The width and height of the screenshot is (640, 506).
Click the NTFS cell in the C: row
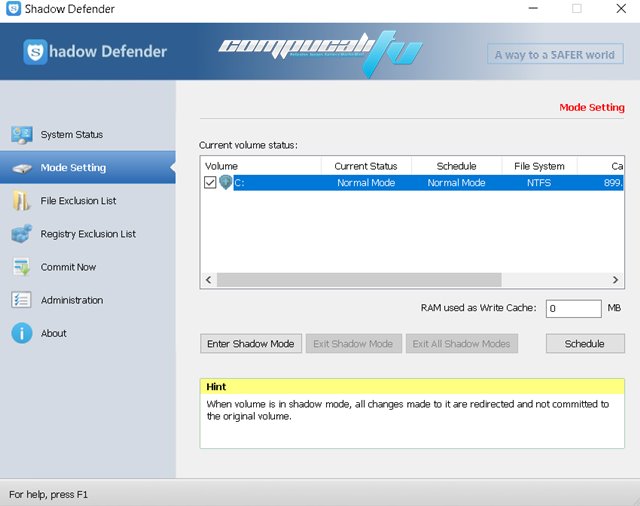[x=539, y=183]
